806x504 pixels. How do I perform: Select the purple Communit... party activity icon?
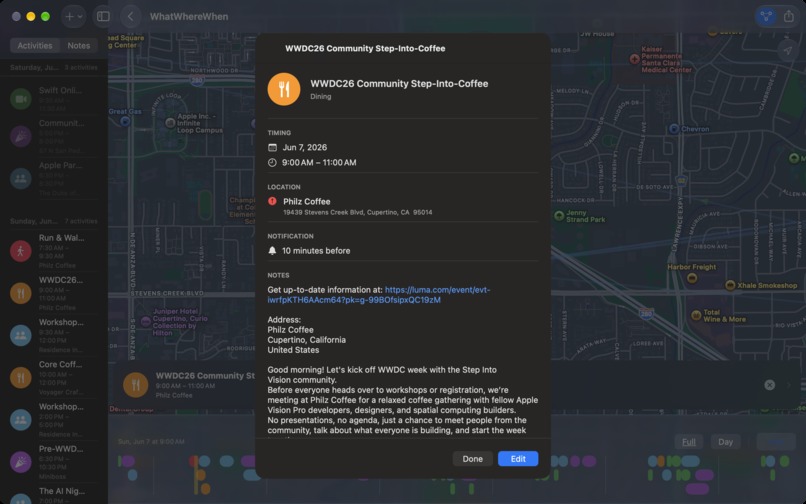[x=21, y=136]
